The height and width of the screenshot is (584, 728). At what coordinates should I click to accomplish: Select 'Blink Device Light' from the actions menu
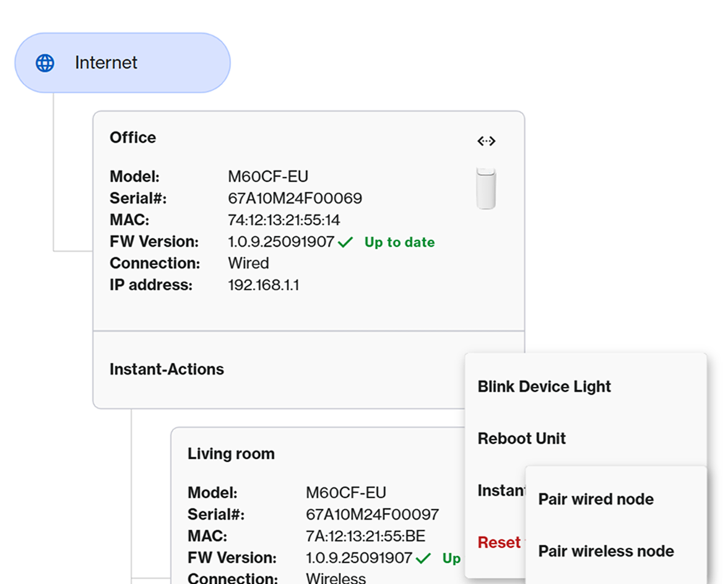[543, 387]
